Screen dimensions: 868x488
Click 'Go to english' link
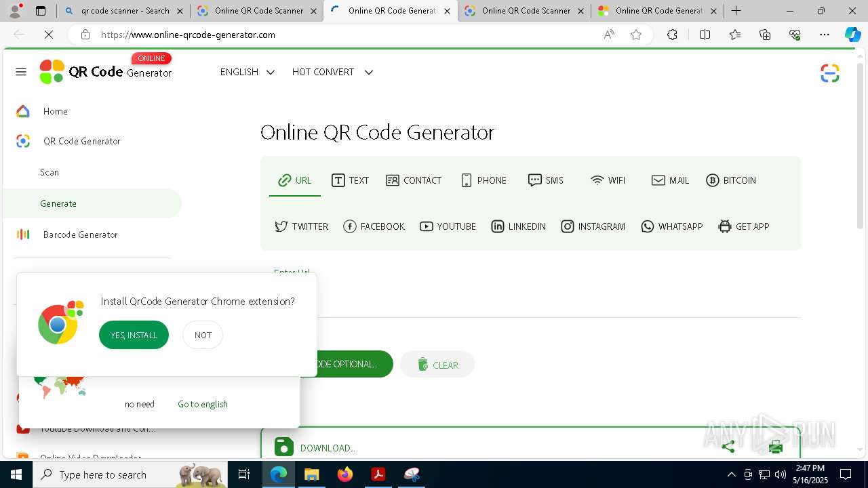point(203,404)
